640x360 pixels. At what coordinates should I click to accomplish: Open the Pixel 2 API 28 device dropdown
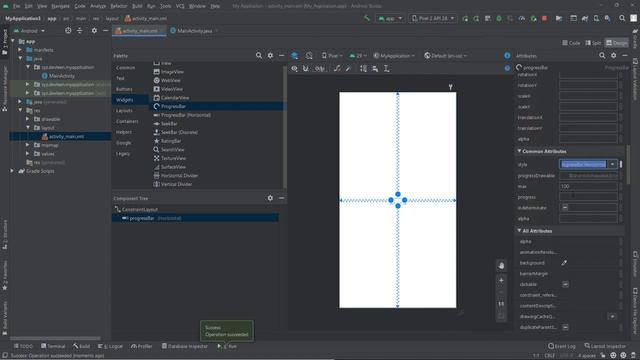[433, 18]
